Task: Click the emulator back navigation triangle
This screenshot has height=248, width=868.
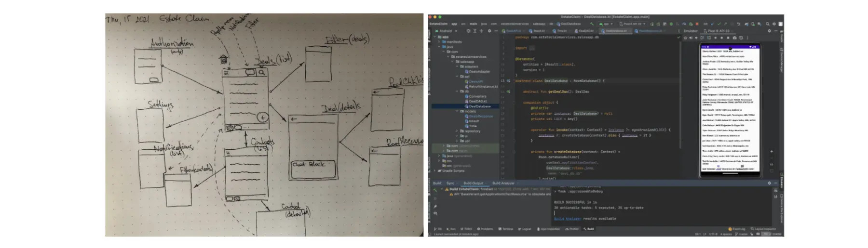Action: tap(716, 38)
